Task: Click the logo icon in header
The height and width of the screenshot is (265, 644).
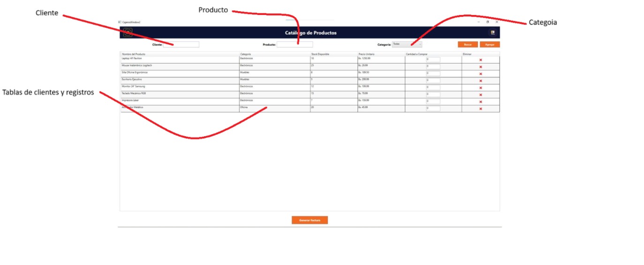Action: click(128, 33)
